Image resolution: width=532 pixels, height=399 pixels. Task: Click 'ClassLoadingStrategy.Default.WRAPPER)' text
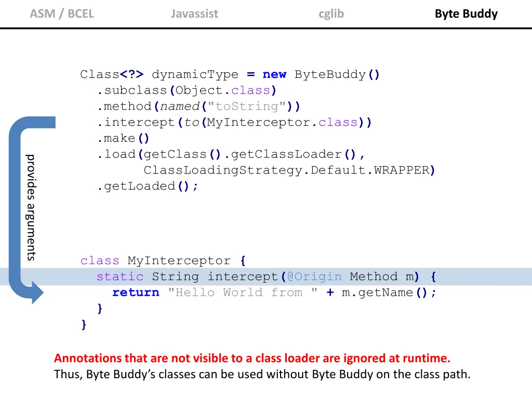(x=289, y=170)
